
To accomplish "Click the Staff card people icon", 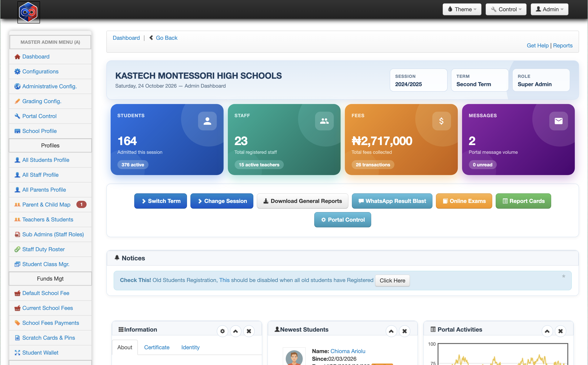I will [324, 121].
